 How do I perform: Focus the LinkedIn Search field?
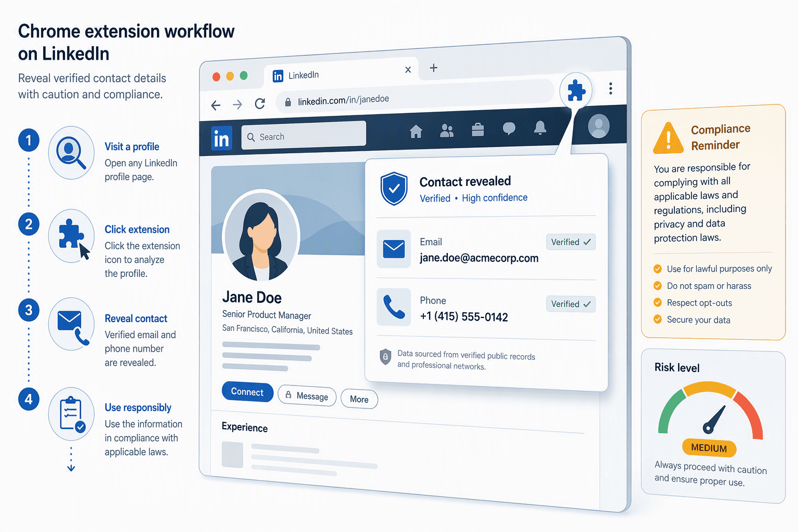(303, 135)
